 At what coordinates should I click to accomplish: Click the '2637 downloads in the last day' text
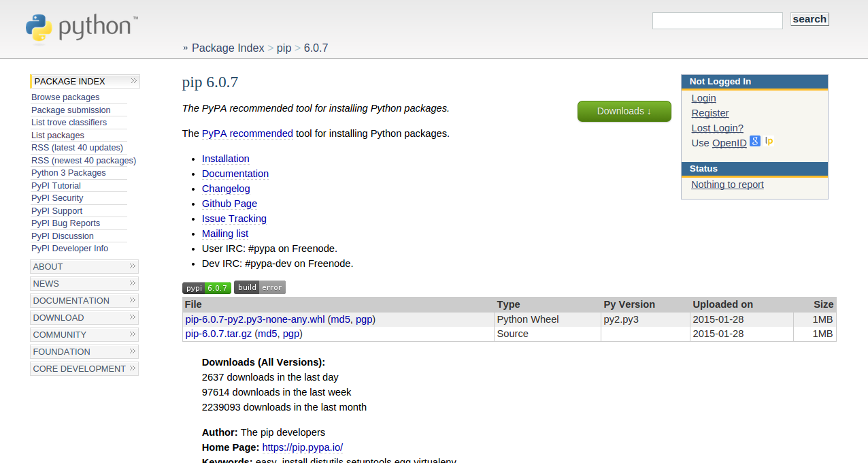(x=270, y=377)
